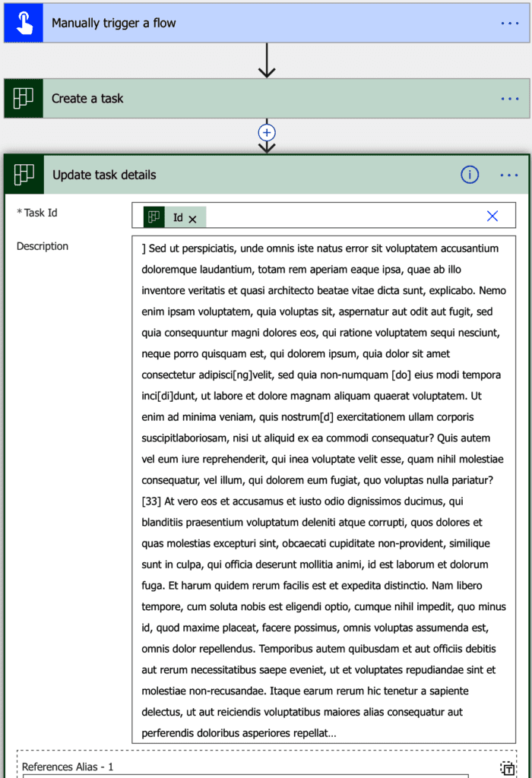Insert a new step with the plus button
The width and height of the screenshot is (532, 778).
pos(267,131)
